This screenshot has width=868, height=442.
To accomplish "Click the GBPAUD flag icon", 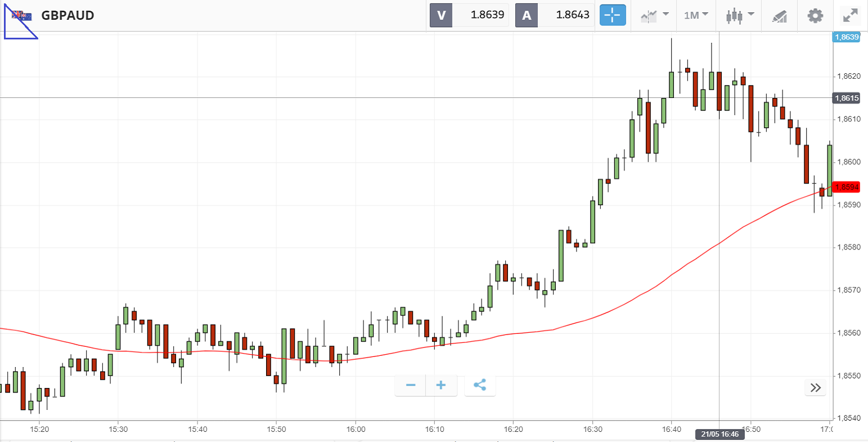I will (x=22, y=15).
